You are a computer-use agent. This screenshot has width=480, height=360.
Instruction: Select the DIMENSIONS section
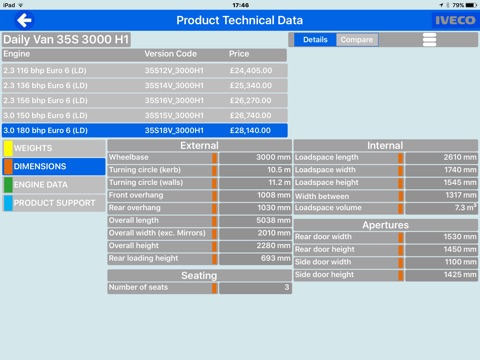[54, 166]
